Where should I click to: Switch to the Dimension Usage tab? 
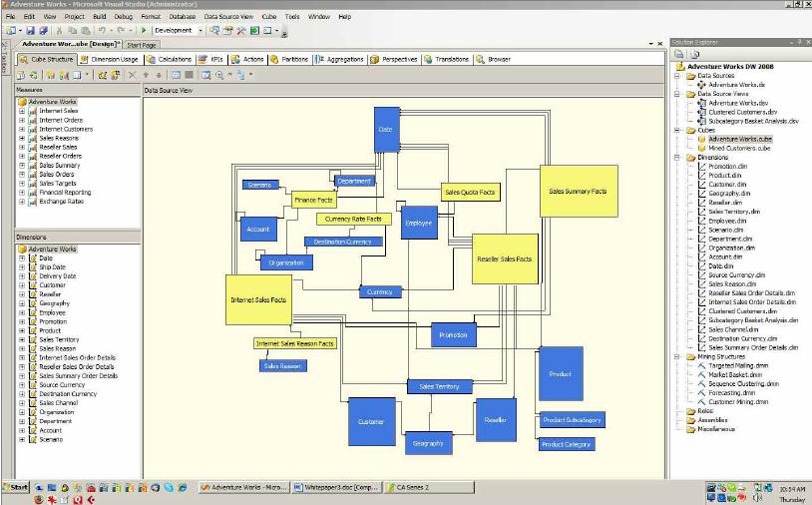click(110, 60)
